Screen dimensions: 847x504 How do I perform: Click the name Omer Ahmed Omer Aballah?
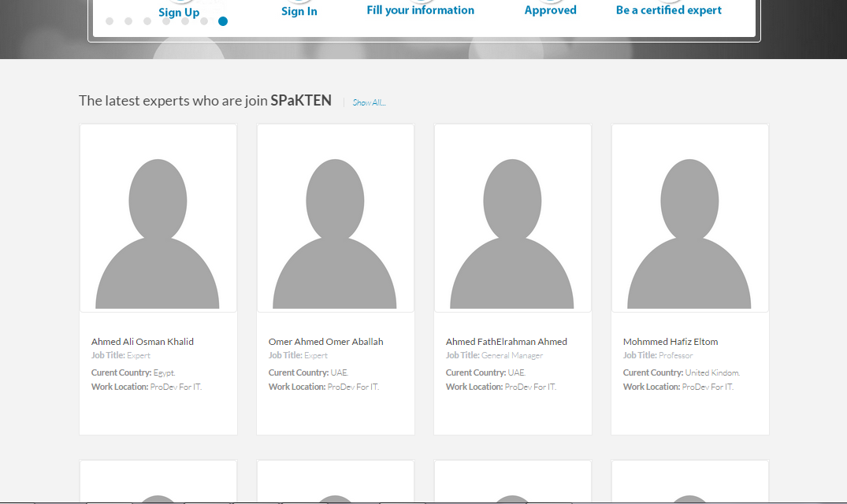pos(325,342)
